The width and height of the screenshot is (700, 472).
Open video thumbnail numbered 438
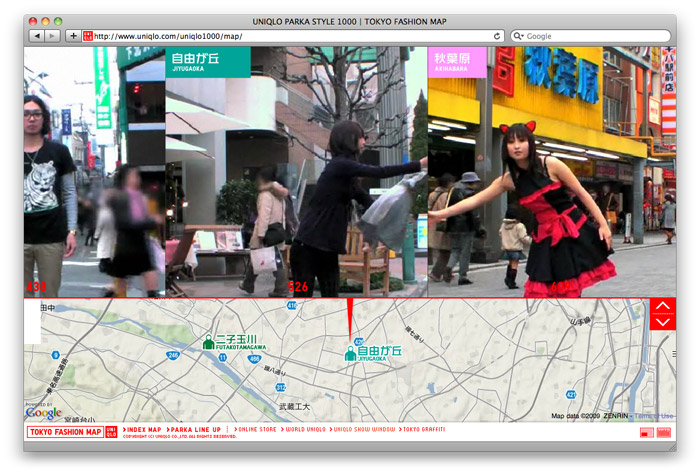point(94,172)
